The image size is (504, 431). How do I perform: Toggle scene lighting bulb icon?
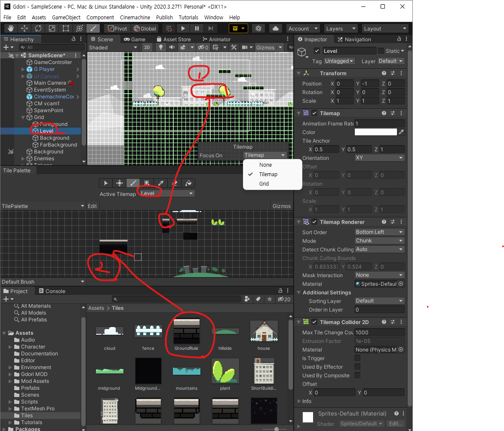(x=161, y=47)
